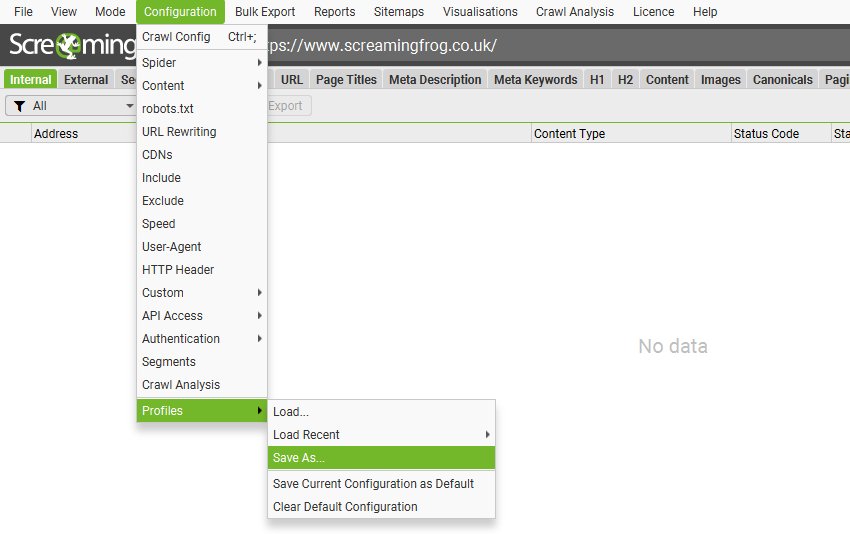Viewport: 850px width, 534px height.
Task: Open the Sitemaps menu
Action: coord(399,11)
